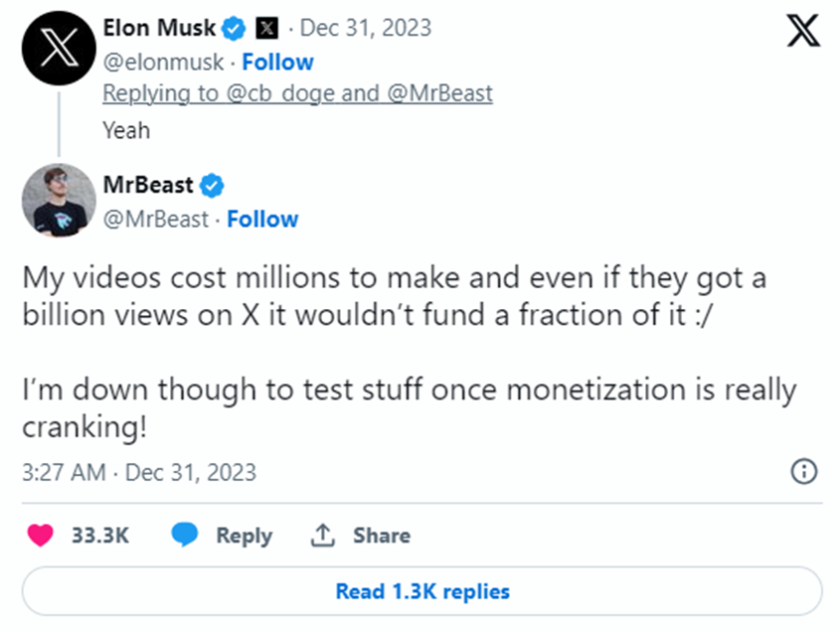Click the 33.3K likes count
The width and height of the screenshot is (840, 633).
99,536
